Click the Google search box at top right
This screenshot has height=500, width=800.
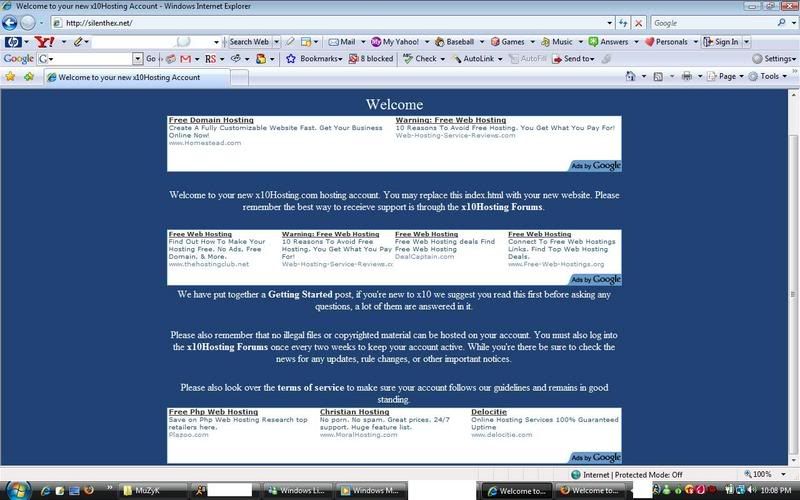[713, 23]
